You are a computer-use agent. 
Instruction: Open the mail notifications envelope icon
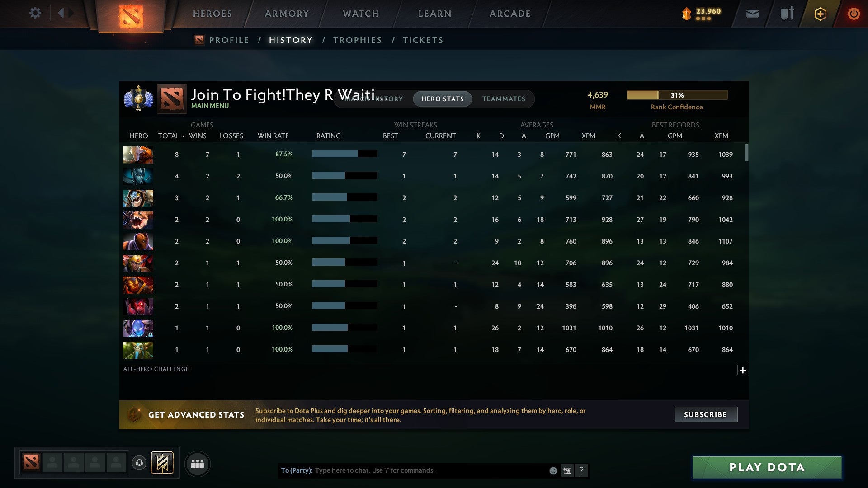(x=753, y=14)
